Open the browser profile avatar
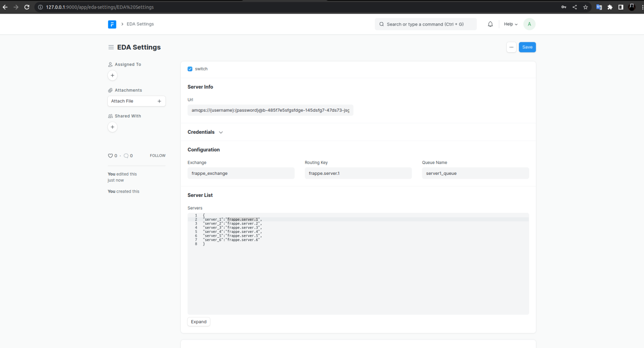This screenshot has width=644, height=348. coord(632,7)
